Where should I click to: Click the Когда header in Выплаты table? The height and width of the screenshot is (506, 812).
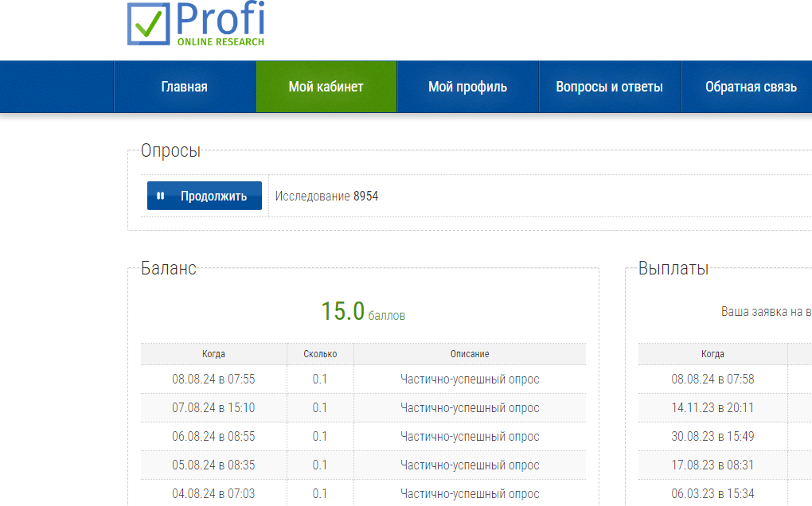click(712, 354)
